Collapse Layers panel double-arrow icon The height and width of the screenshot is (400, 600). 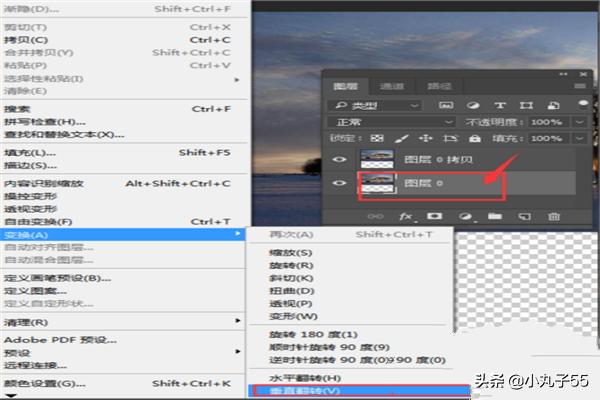(x=563, y=74)
